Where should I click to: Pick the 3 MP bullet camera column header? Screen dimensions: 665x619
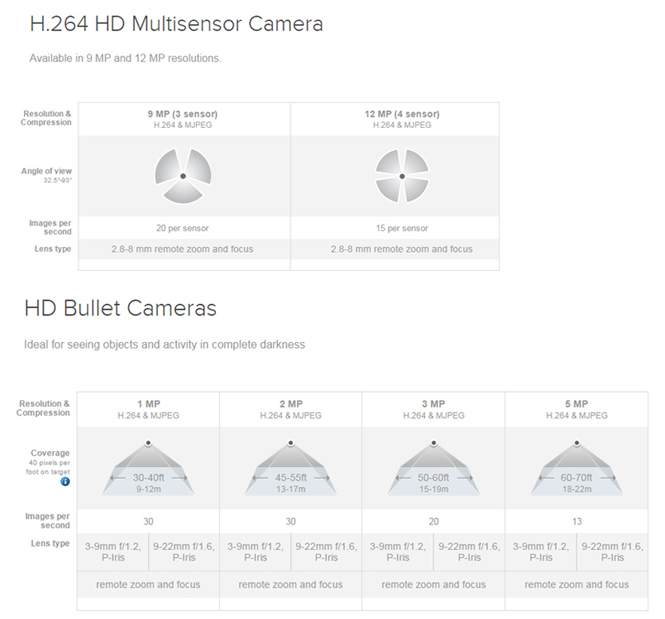tap(434, 409)
